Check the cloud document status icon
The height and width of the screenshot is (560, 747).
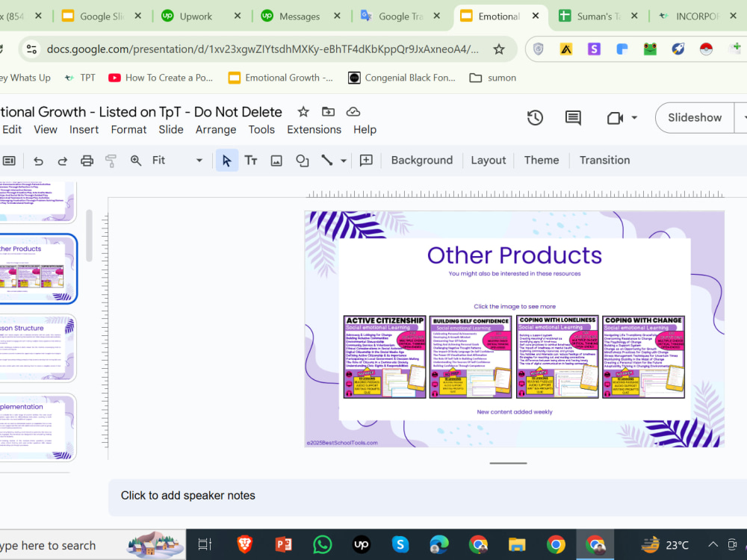tap(353, 112)
